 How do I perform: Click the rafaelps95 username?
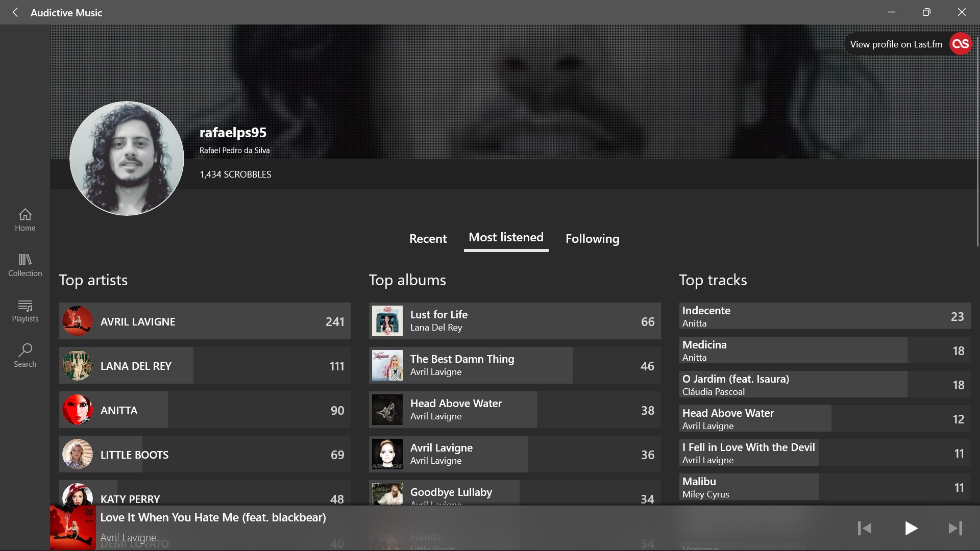click(233, 133)
